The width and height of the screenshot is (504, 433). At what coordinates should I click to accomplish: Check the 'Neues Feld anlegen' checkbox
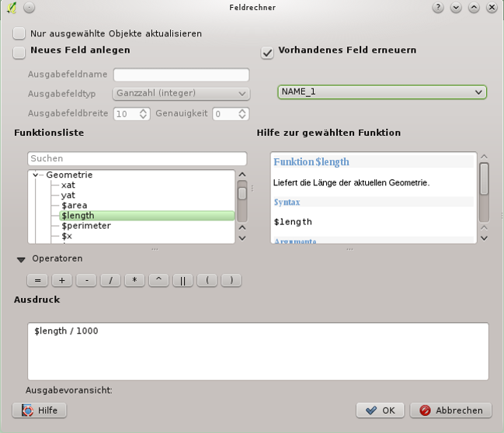point(19,53)
